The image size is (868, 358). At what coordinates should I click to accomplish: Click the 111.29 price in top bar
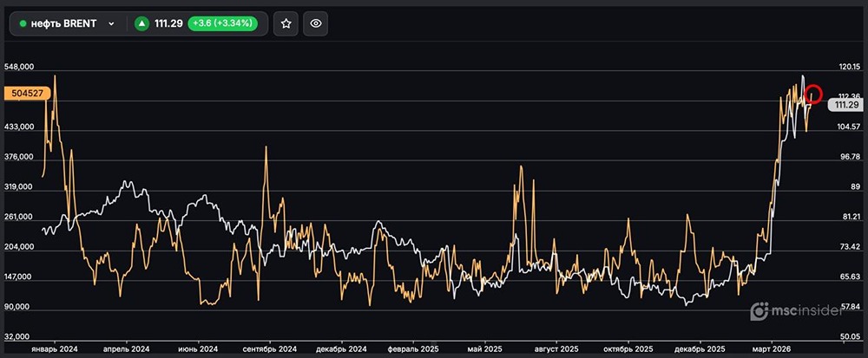point(168,23)
